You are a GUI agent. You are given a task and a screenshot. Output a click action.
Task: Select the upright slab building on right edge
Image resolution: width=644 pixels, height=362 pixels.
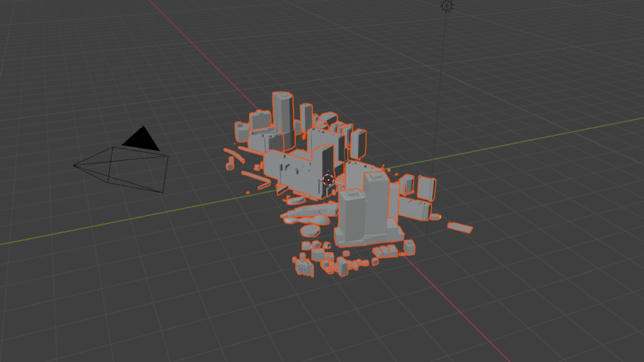(426, 187)
